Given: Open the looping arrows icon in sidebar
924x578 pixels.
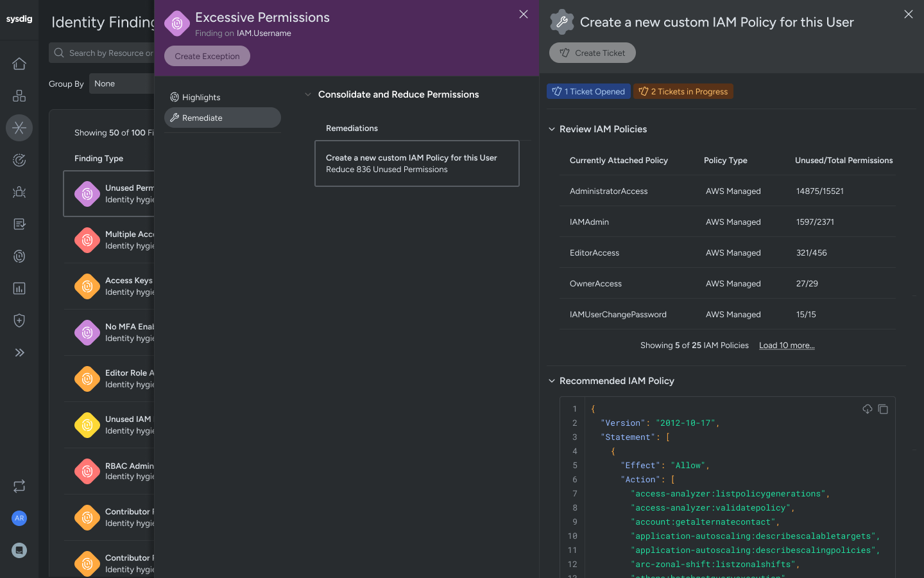Looking at the screenshot, I should (19, 486).
